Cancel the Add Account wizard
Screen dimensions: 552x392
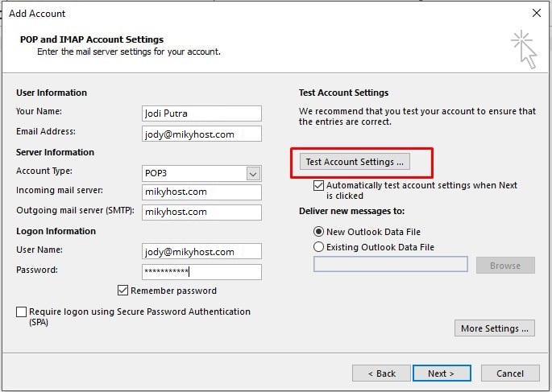pyautogui.click(x=510, y=373)
